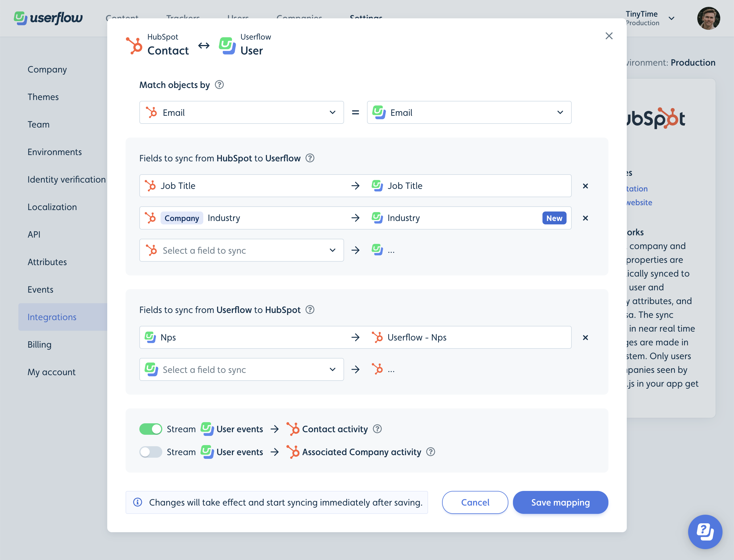Image resolution: width=734 pixels, height=560 pixels.
Task: Remove the Nps field mapping
Action: (585, 337)
